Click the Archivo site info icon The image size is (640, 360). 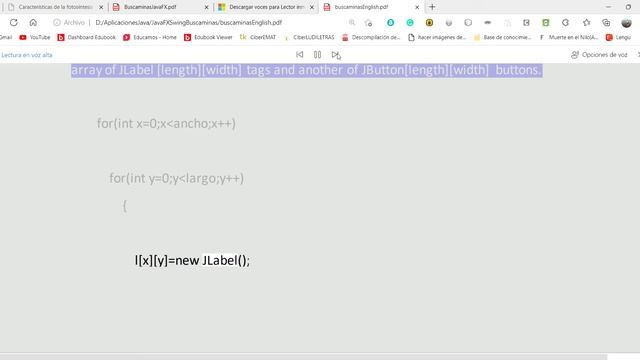pos(57,22)
